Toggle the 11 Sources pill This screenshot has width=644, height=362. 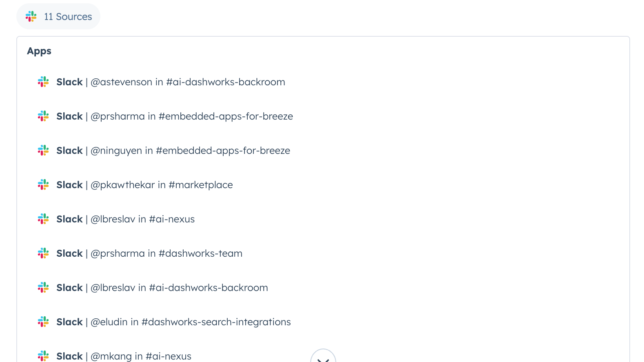click(x=58, y=17)
